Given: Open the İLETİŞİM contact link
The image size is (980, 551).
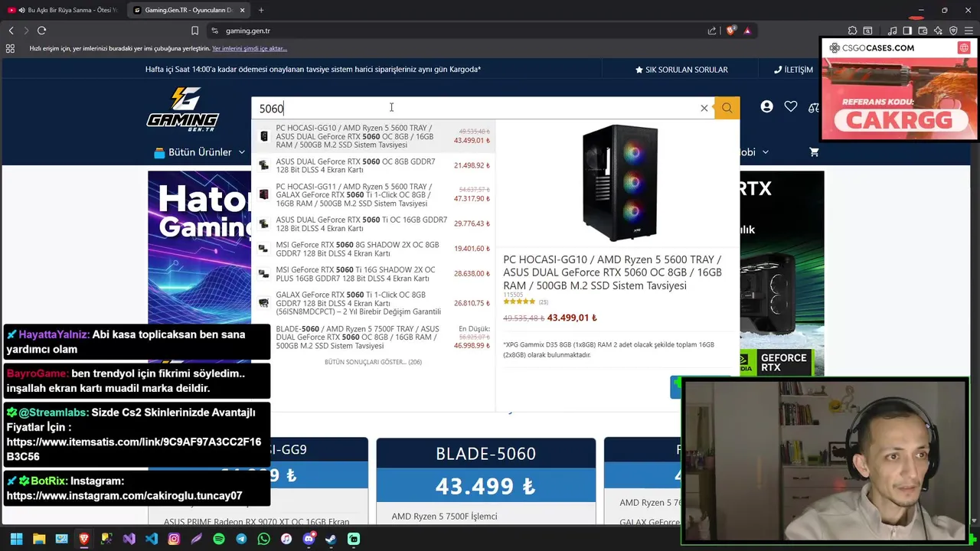Looking at the screenshot, I should [793, 70].
